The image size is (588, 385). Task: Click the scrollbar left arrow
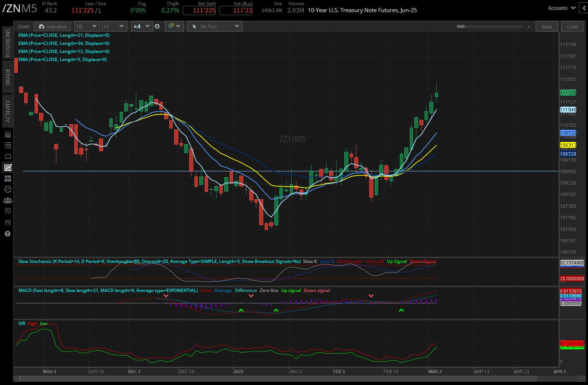click(x=16, y=378)
